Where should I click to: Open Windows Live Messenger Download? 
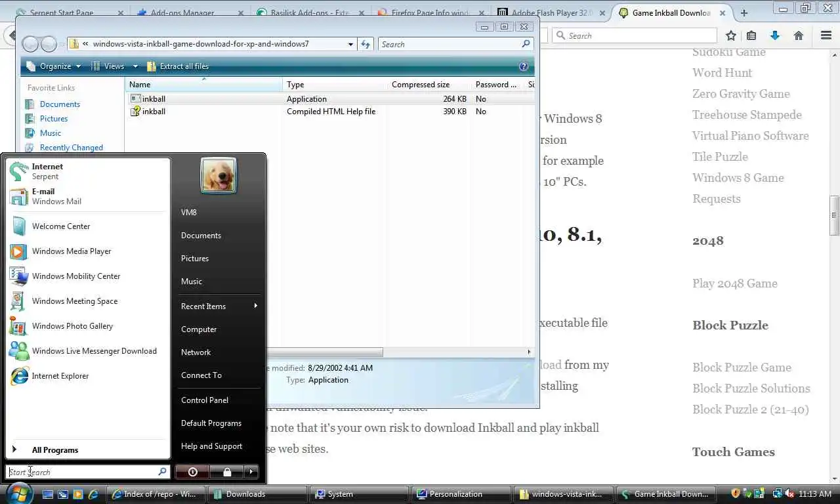(88, 351)
